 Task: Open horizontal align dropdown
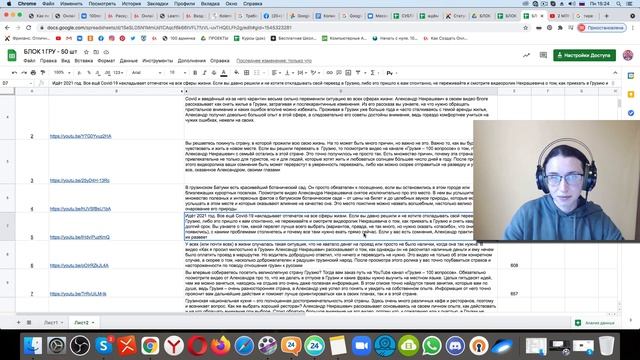point(276,73)
